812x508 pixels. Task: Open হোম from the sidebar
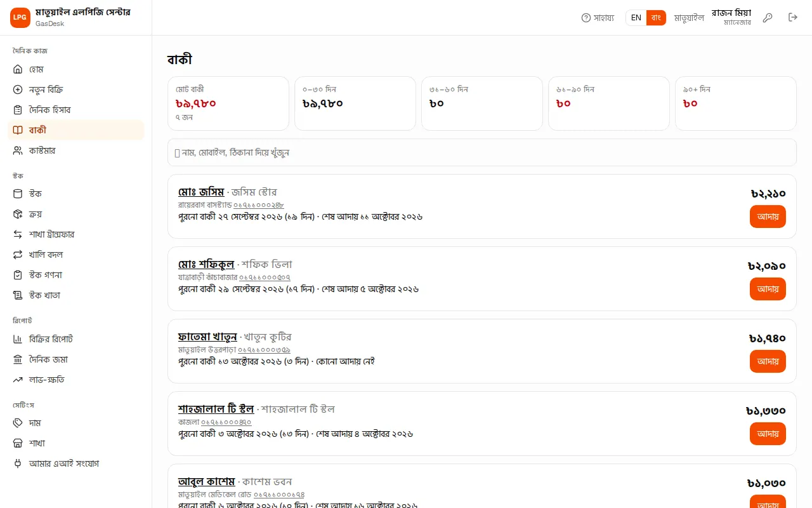[76, 69]
